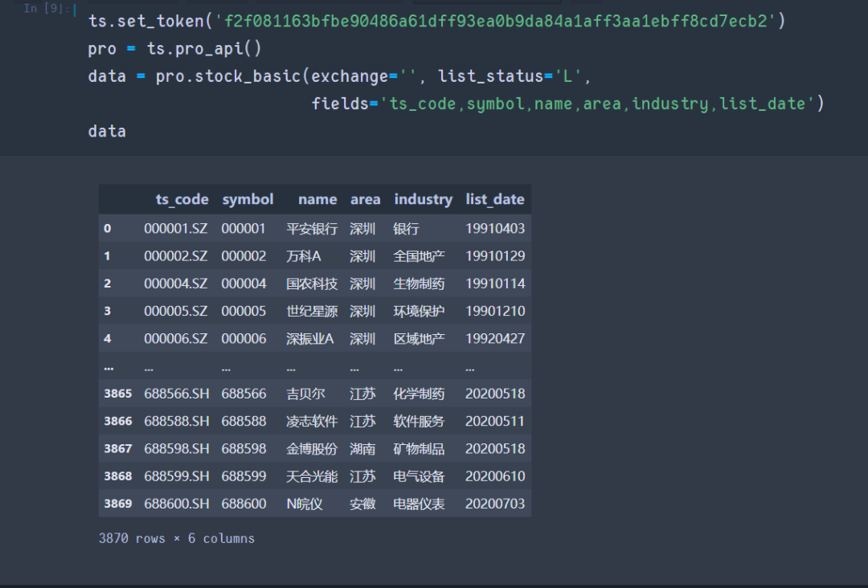The width and height of the screenshot is (868, 588).
Task: Click the area column header
Action: tap(365, 199)
